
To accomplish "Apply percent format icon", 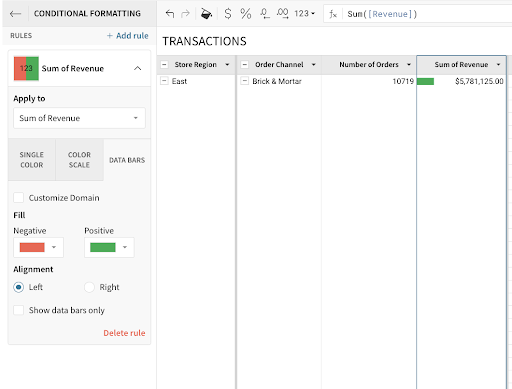I will click(246, 14).
